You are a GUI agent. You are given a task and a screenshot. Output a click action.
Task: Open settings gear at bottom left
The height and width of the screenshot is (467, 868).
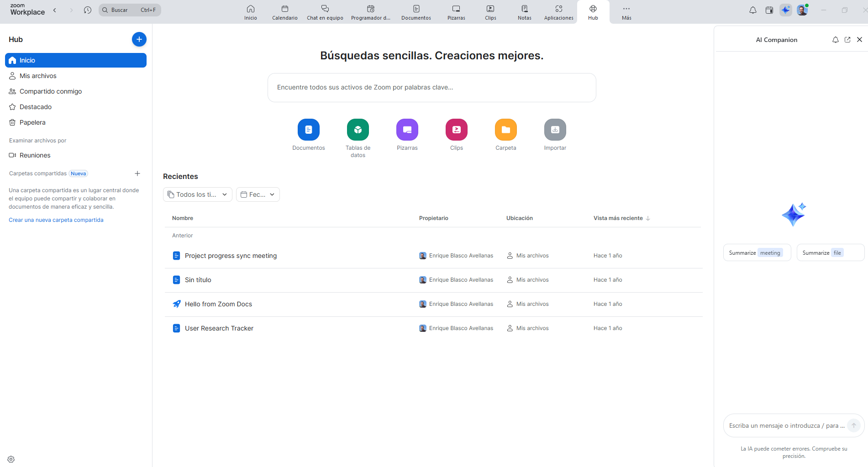pos(11,459)
